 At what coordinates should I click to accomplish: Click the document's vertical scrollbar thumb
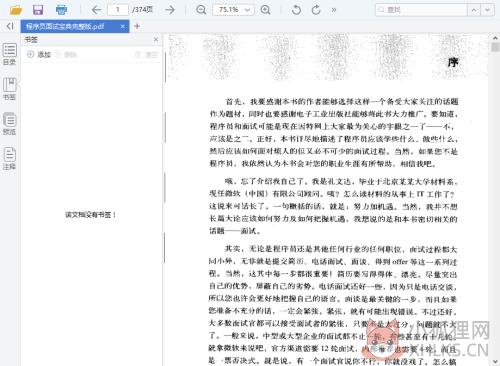coord(495,47)
